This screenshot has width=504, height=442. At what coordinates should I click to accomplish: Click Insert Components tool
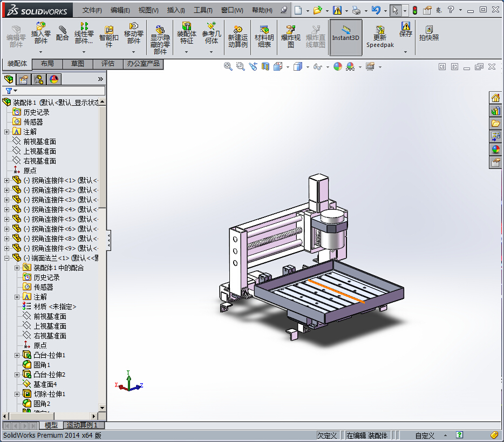(41, 33)
